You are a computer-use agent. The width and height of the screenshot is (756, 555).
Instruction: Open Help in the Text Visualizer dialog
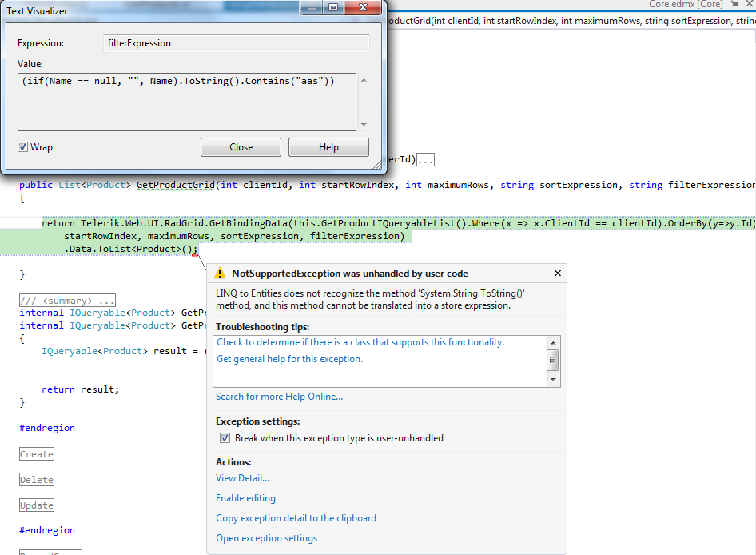click(x=328, y=147)
